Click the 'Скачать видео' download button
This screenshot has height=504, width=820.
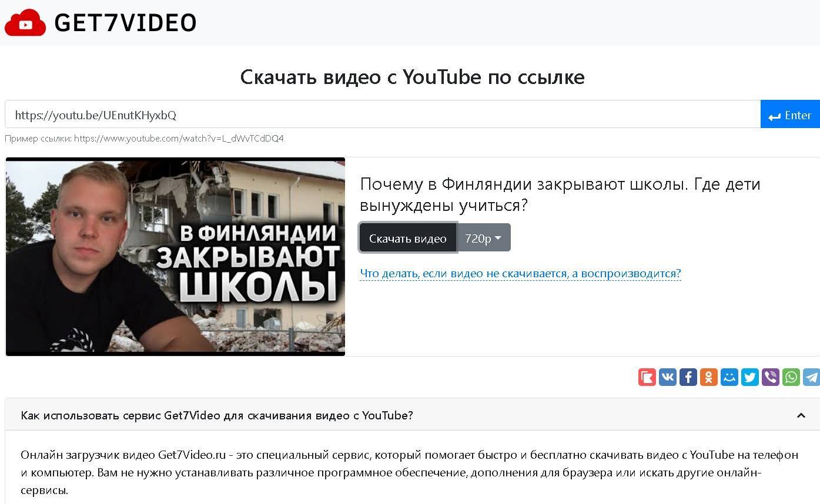[x=408, y=238]
